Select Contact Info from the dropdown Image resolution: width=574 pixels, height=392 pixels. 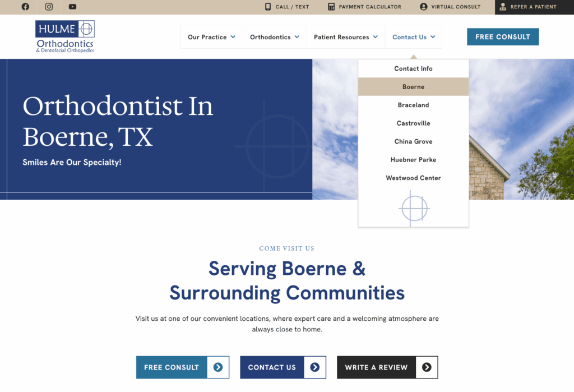point(413,68)
